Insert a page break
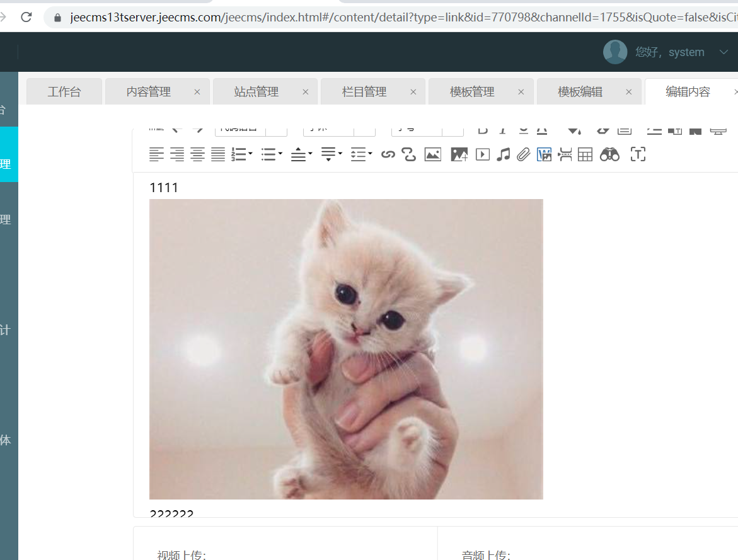This screenshot has height=560, width=738. [x=565, y=154]
